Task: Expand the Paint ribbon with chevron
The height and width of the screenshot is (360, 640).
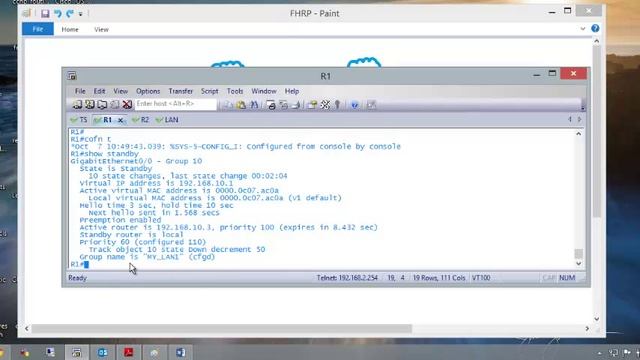Action: point(583,29)
